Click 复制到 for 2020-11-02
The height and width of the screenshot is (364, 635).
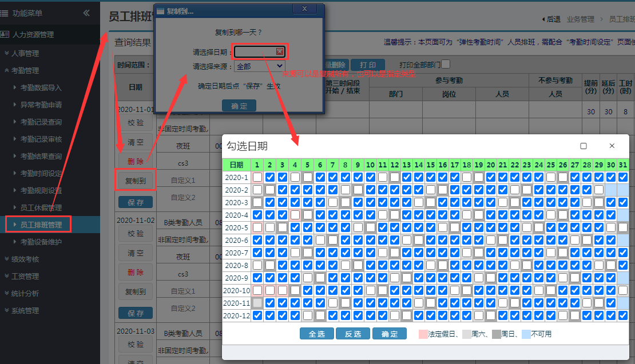(135, 291)
